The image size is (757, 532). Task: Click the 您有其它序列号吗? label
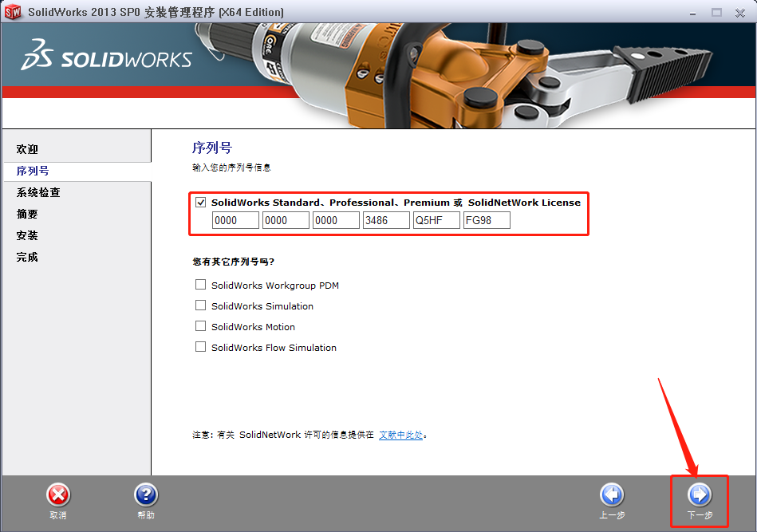233,262
